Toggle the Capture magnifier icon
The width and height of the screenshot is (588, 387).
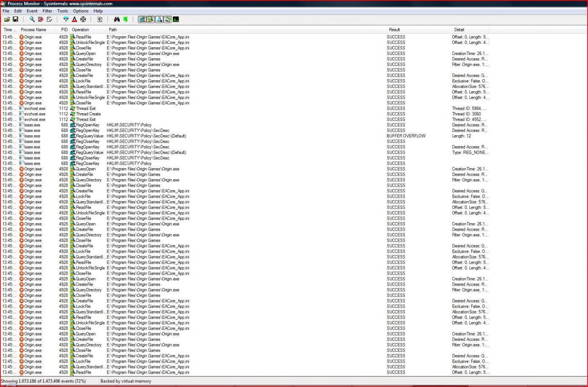pyautogui.click(x=32, y=19)
